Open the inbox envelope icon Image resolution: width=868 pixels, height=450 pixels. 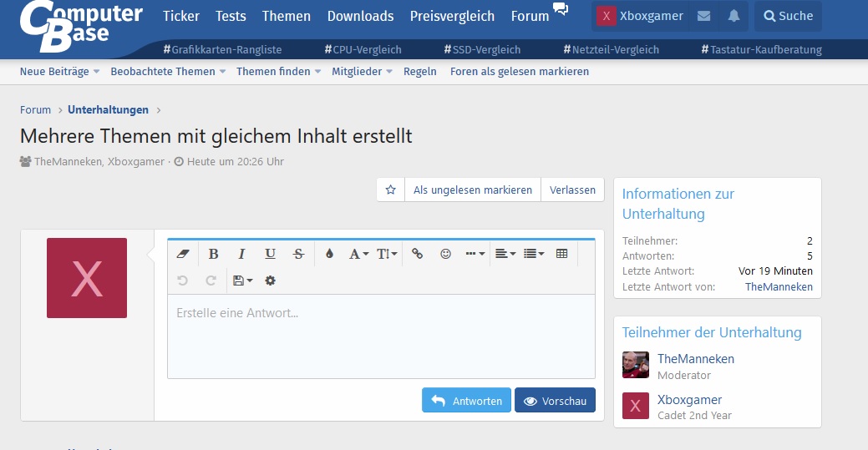(703, 16)
